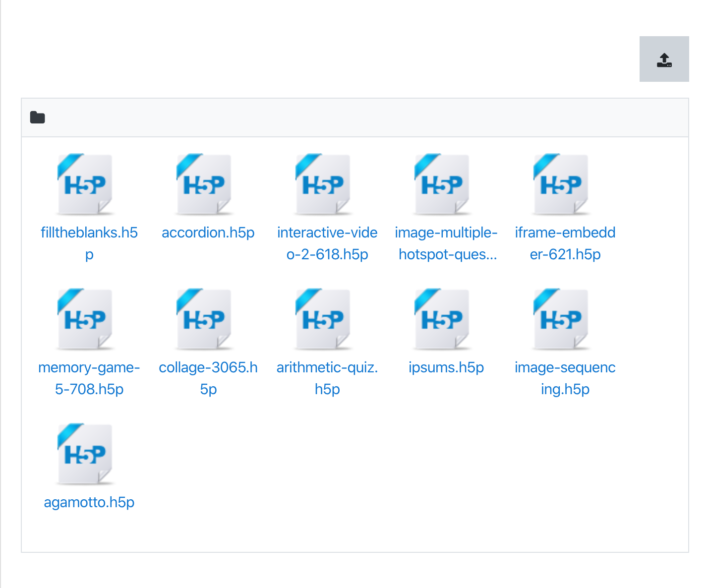Open the memory-game-5-708.h5p icon
Image resolution: width=708 pixels, height=588 pixels.
(85, 319)
